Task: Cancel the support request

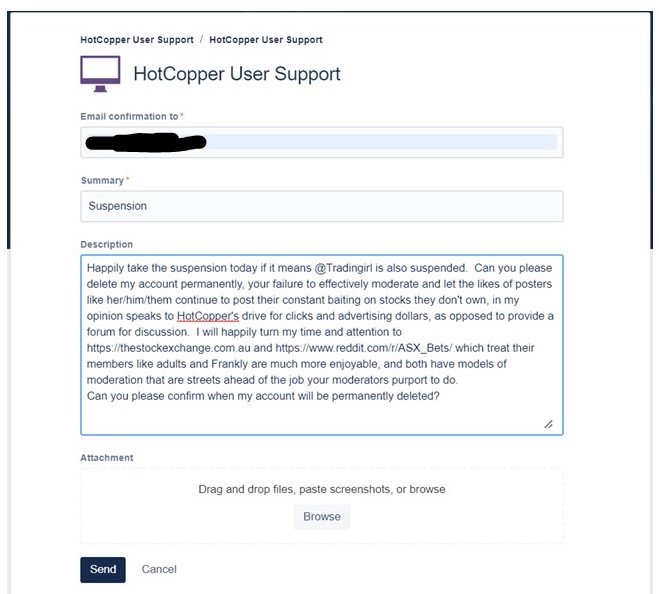Action: click(159, 569)
